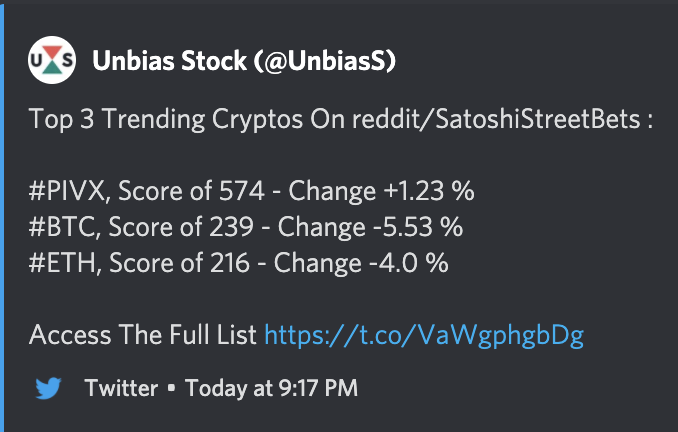This screenshot has width=678, height=432.
Task: Click the Score of 574 text
Action: (x=191, y=191)
